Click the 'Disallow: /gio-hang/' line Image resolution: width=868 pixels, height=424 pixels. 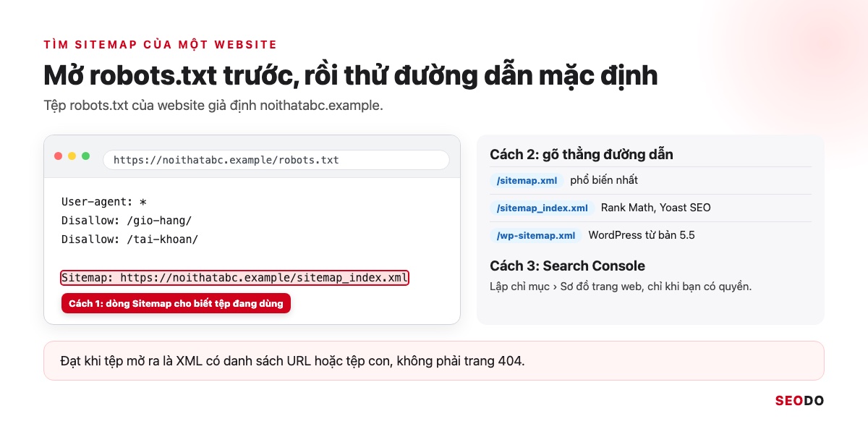point(127,221)
